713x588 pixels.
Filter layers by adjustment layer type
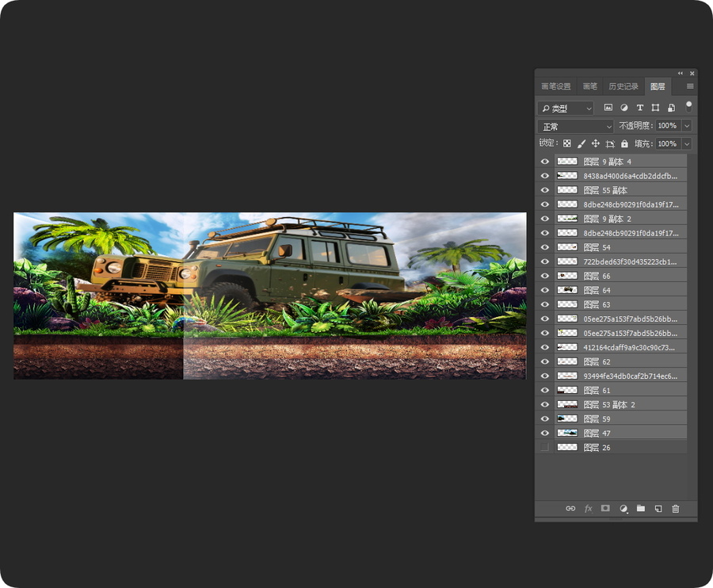624,108
